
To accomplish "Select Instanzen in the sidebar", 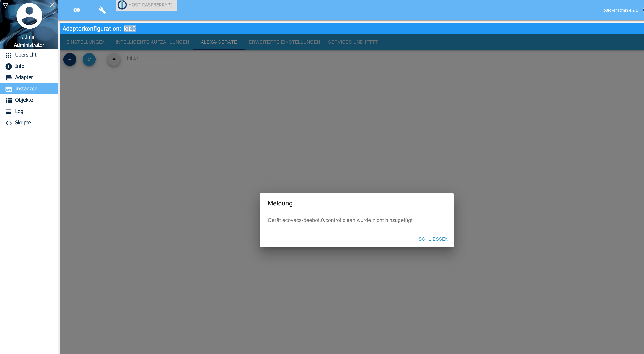I will 26,88.
